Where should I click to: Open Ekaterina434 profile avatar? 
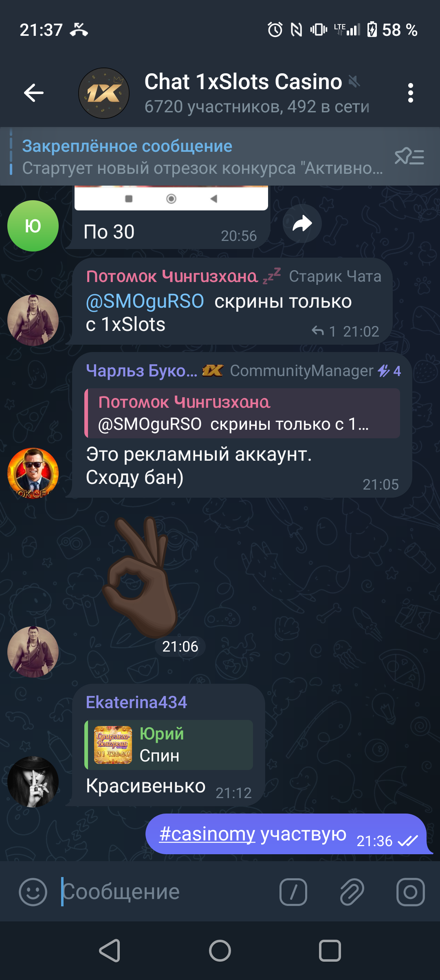click(33, 782)
